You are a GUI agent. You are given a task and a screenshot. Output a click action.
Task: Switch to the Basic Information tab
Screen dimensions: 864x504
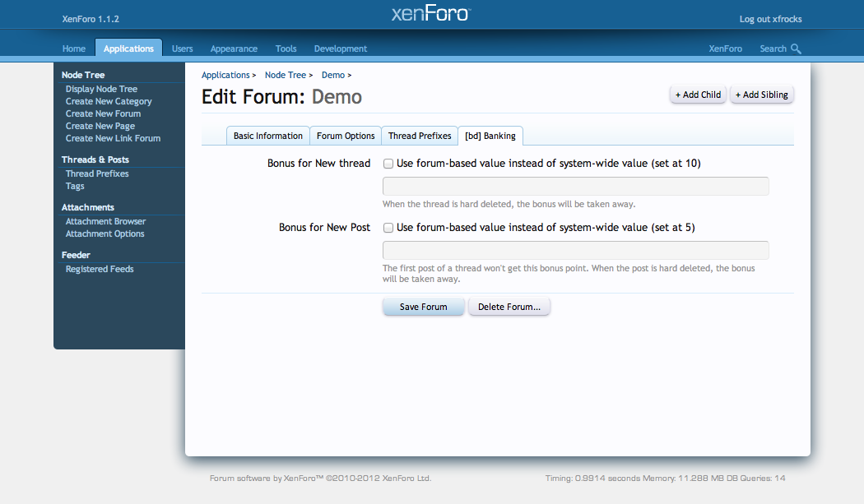coord(267,136)
